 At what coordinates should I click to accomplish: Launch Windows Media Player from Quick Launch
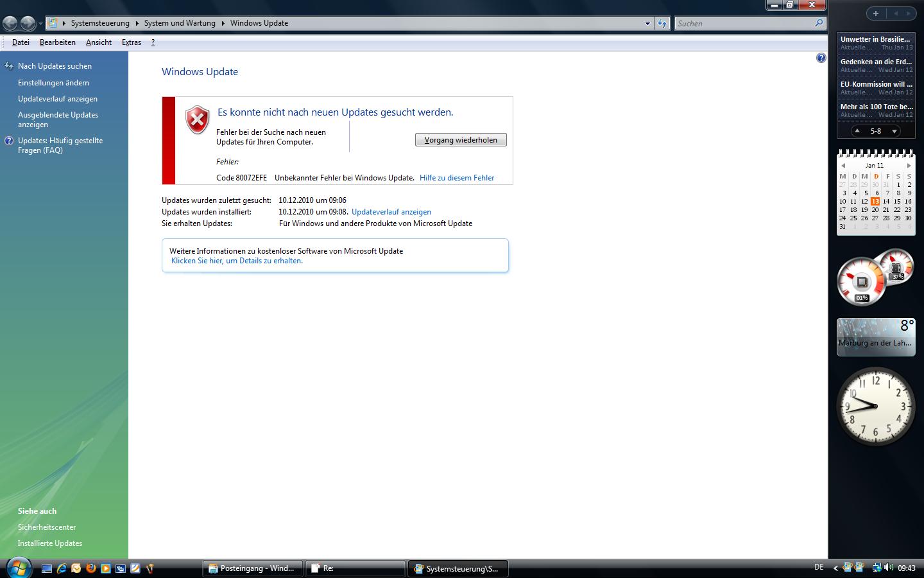(106, 568)
